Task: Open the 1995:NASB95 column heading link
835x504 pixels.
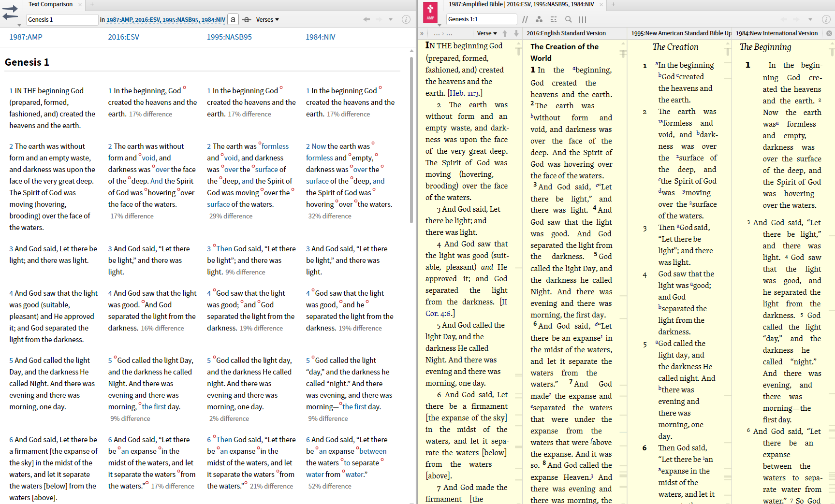Action: click(229, 37)
